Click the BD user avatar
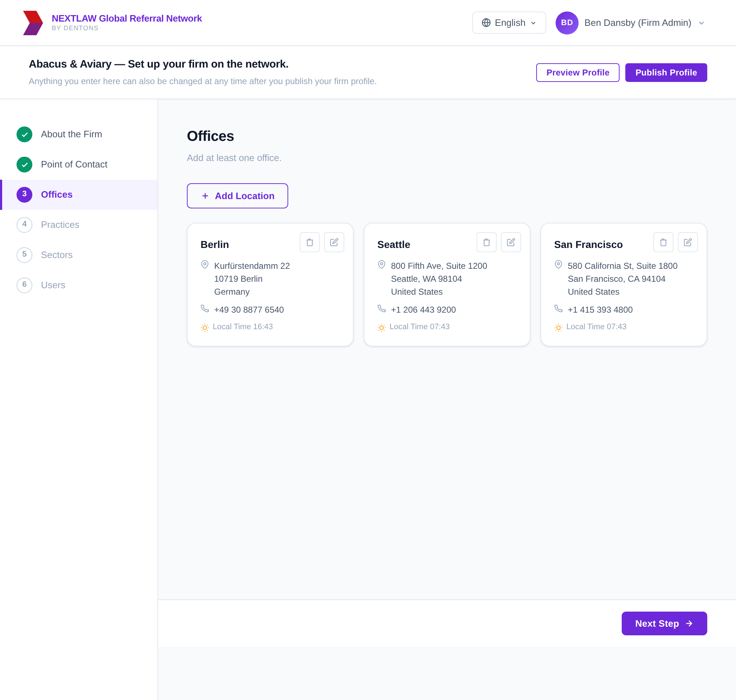The image size is (736, 700). 567,23
